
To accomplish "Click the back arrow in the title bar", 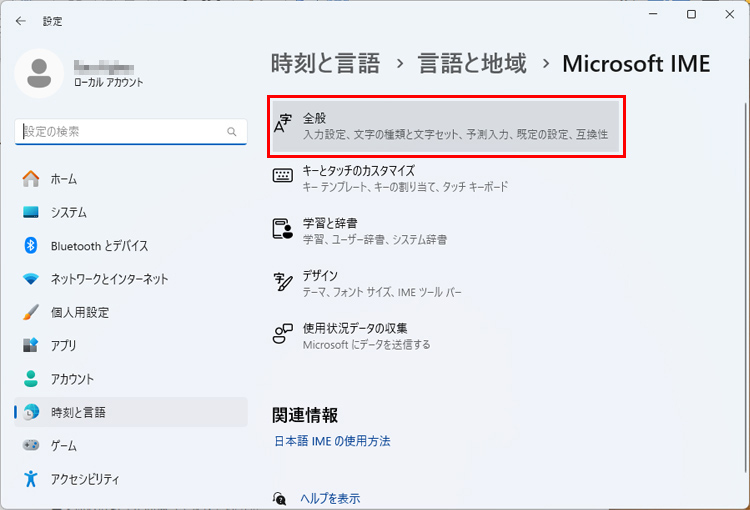I will click(21, 21).
